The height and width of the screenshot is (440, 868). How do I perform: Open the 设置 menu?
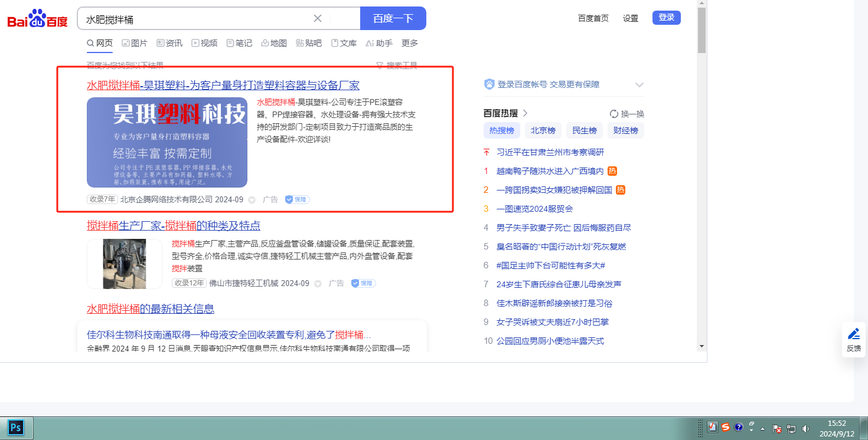click(x=631, y=18)
